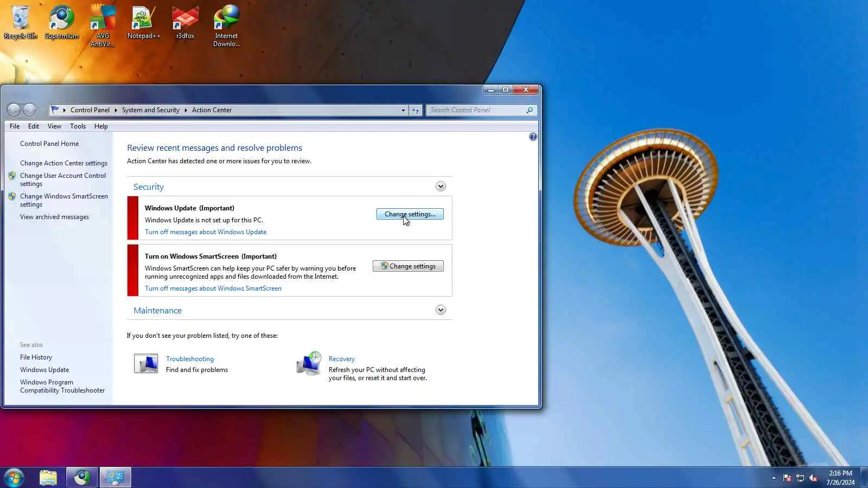
Task: Click the network tray icon
Action: pyautogui.click(x=800, y=478)
